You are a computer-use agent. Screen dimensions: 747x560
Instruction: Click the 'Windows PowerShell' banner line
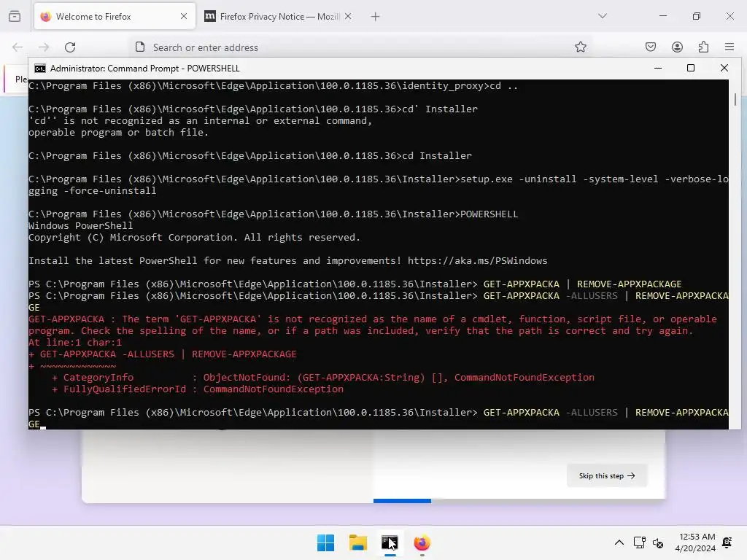click(80, 226)
